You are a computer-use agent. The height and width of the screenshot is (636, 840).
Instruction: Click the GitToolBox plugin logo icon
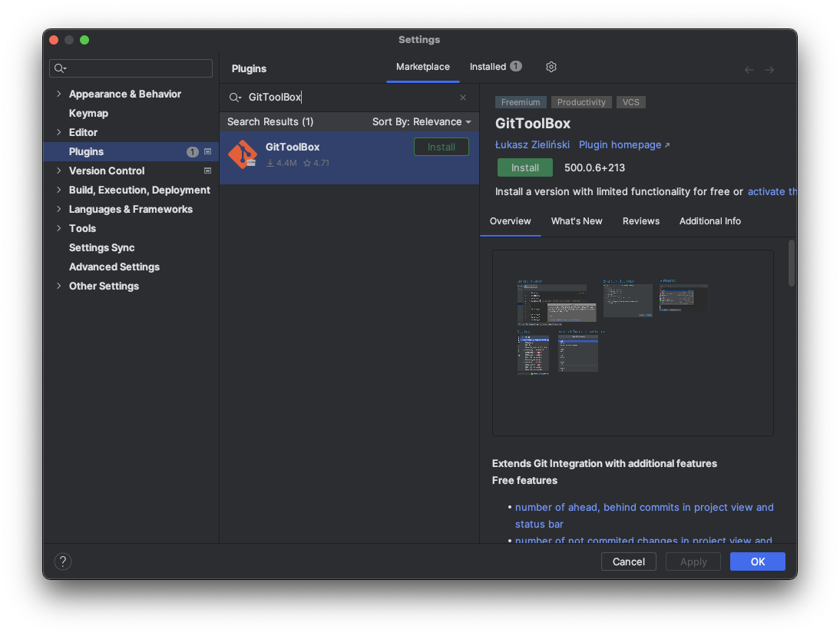coord(243,154)
